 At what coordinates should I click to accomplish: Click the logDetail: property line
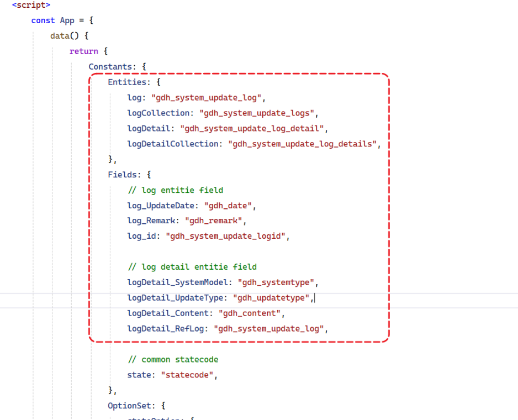pos(228,128)
